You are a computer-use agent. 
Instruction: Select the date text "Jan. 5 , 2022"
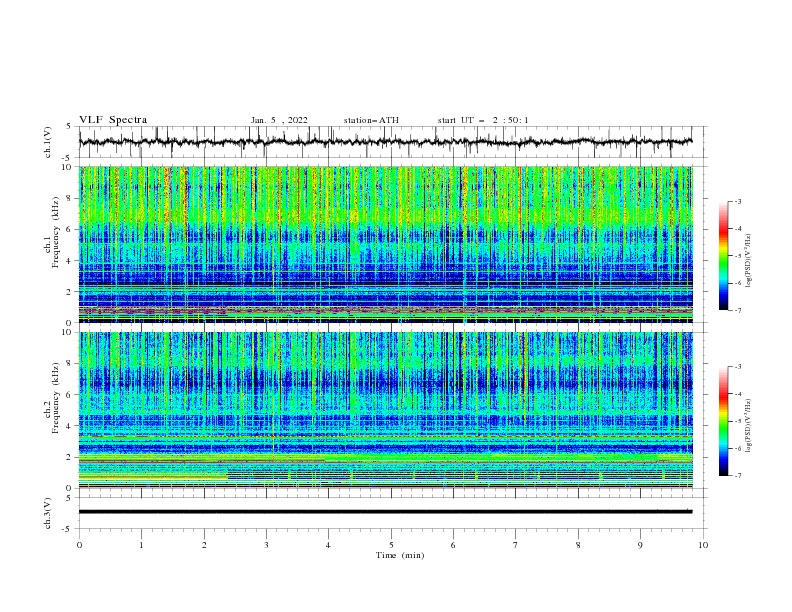[279, 120]
